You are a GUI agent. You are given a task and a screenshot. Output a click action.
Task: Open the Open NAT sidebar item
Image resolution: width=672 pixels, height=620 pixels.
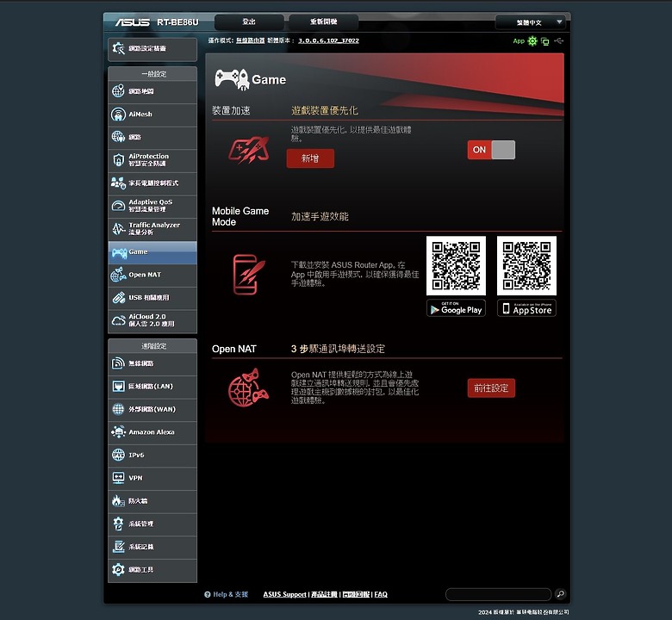point(152,275)
